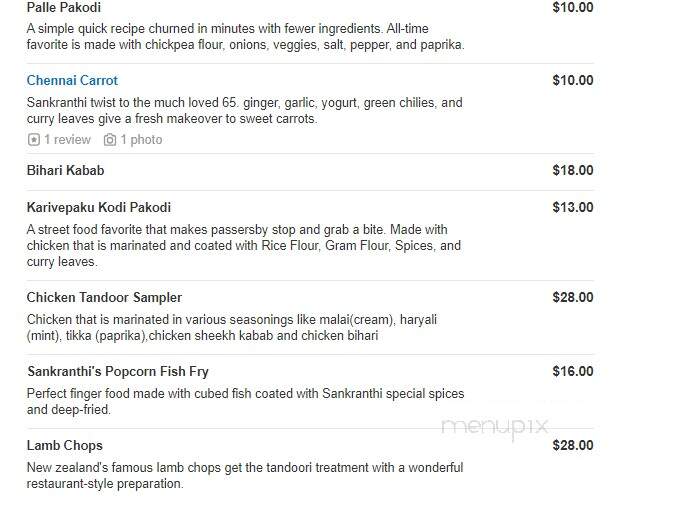This screenshot has height=509, width=674.
Task: Click the Chennai Carrot description text
Action: pyautogui.click(x=245, y=110)
